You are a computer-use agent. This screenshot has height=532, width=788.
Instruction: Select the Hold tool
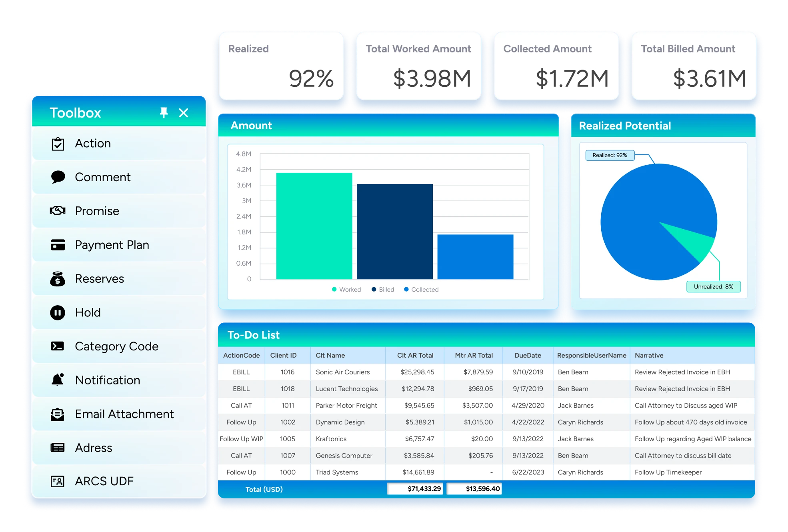[88, 312]
